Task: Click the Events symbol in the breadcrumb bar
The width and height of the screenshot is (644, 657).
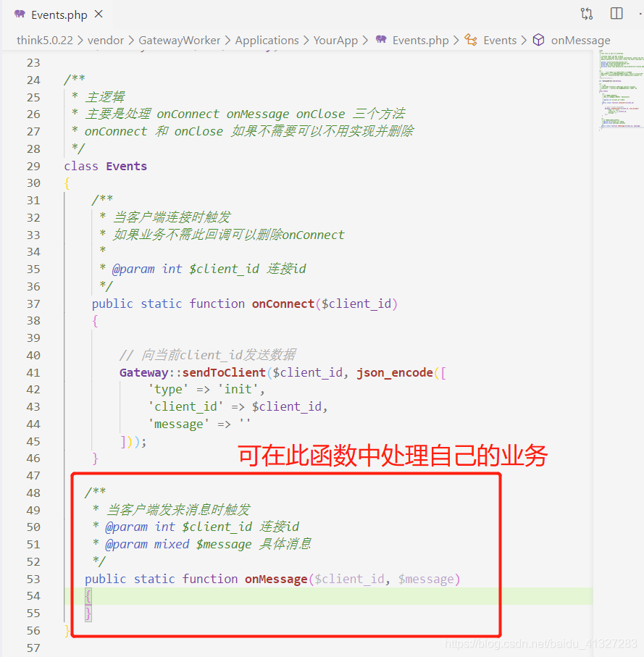Action: pyautogui.click(x=500, y=40)
